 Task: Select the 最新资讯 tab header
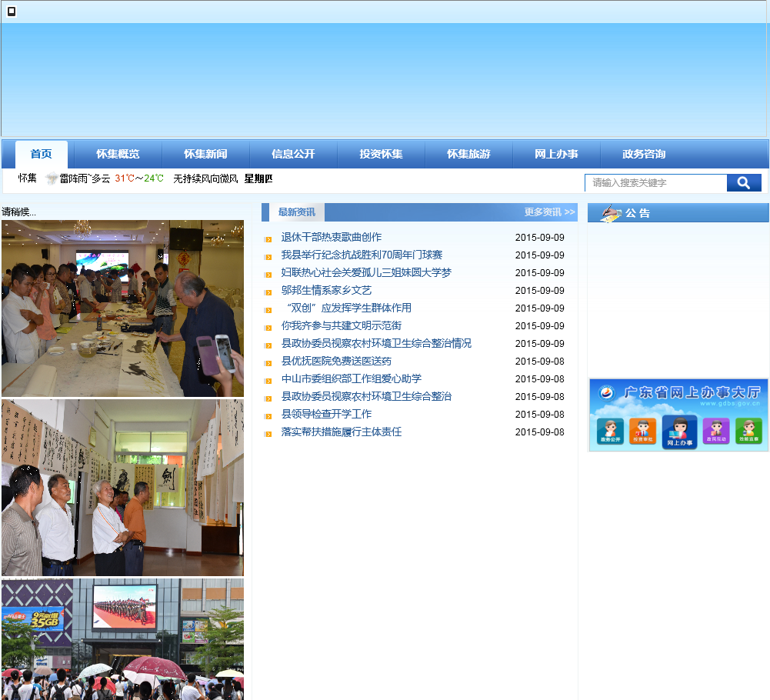click(297, 212)
